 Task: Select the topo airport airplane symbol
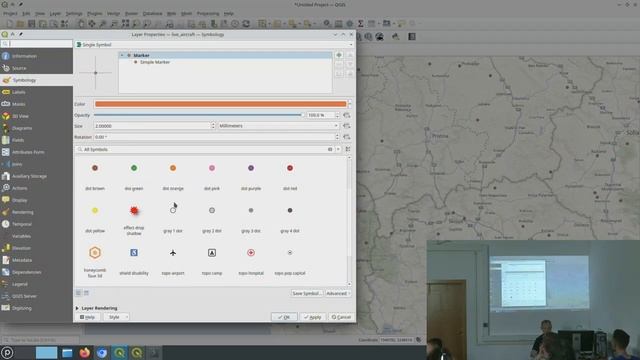coord(173,253)
